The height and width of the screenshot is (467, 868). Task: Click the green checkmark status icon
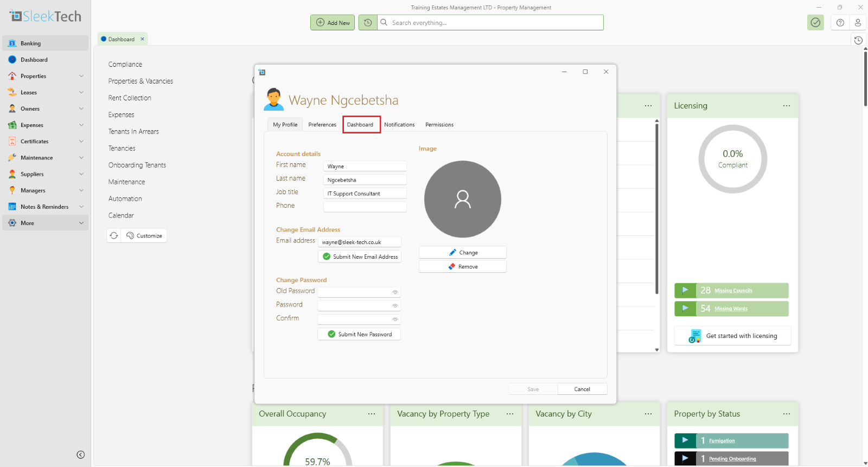815,22
